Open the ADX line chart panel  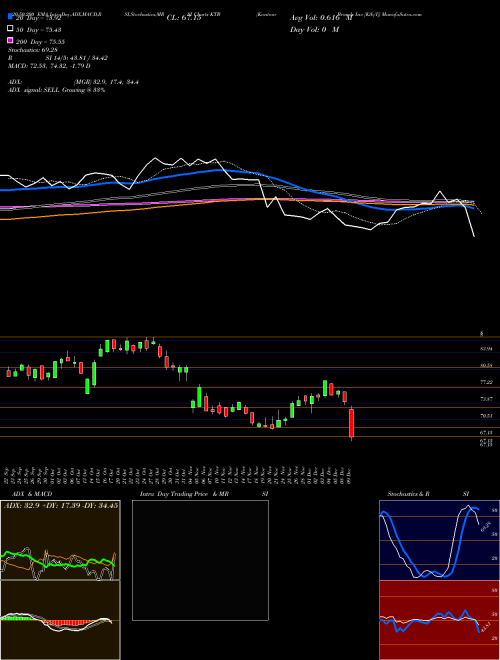point(60,540)
